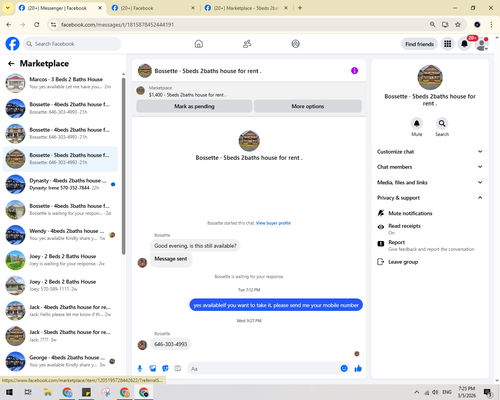Open Task View on the taskbar
Viewport: 500px width, 400px height.
click(28, 392)
